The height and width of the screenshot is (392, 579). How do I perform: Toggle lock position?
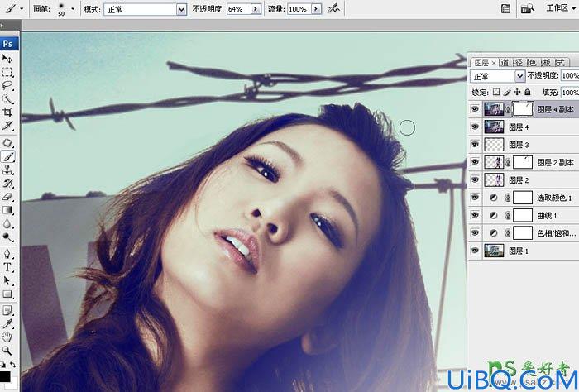pyautogui.click(x=517, y=92)
